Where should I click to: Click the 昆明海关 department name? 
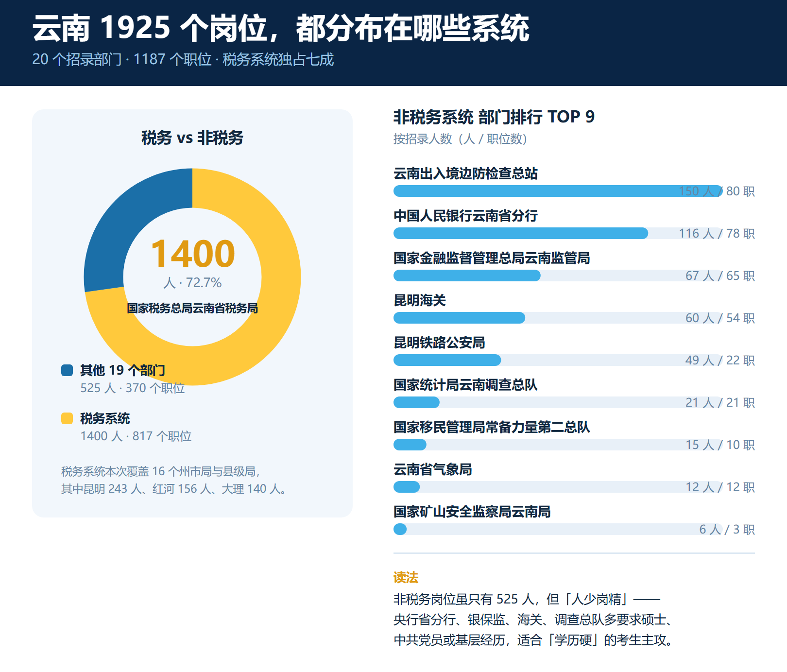tap(420, 300)
